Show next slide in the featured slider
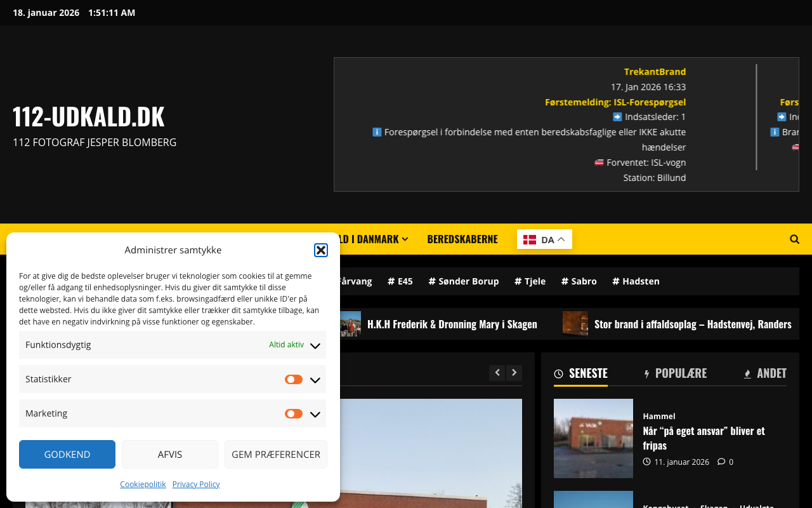812x508 pixels. [514, 373]
